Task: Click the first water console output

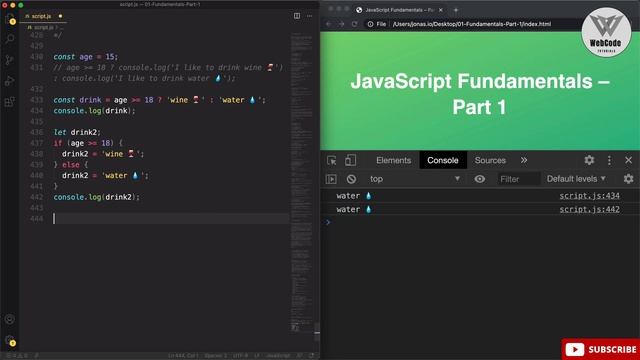Action: (x=354, y=196)
